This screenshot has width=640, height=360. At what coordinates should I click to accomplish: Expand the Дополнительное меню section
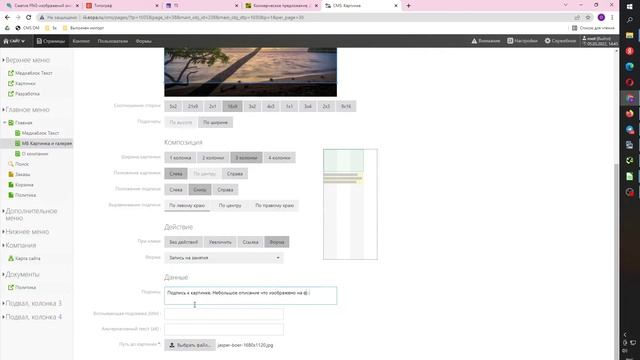3,211
